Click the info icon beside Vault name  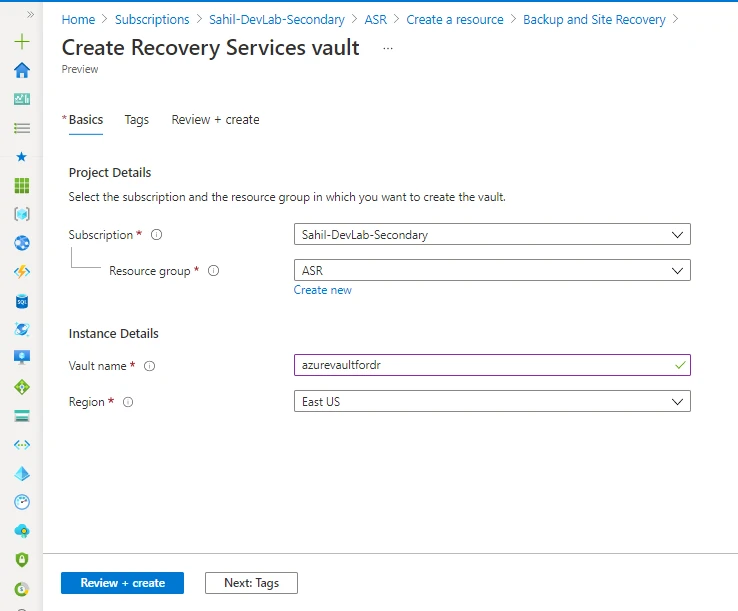point(149,366)
